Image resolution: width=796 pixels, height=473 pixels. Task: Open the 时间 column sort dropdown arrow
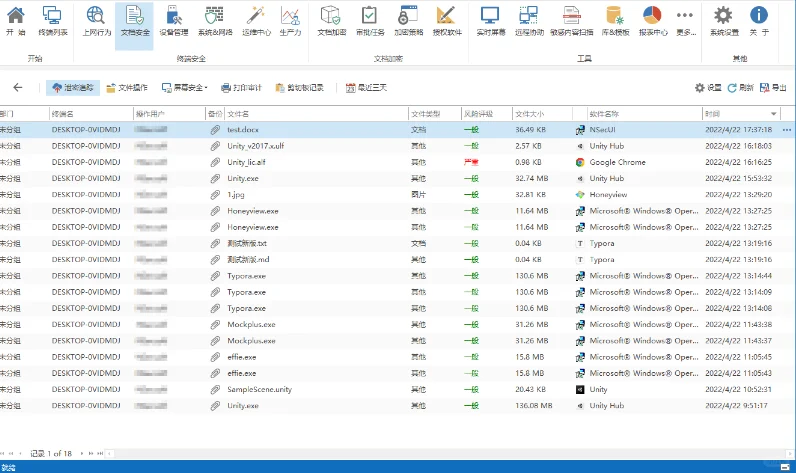[x=774, y=114]
